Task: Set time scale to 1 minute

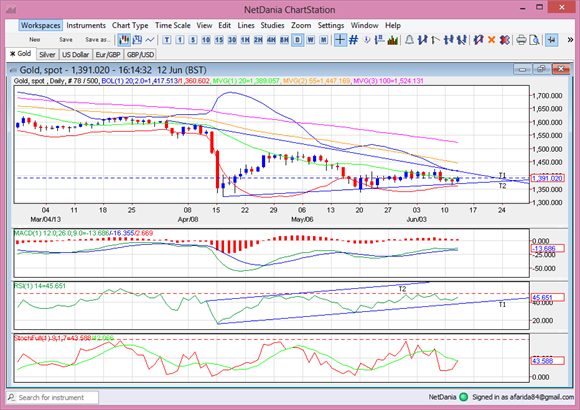Action: [x=180, y=40]
